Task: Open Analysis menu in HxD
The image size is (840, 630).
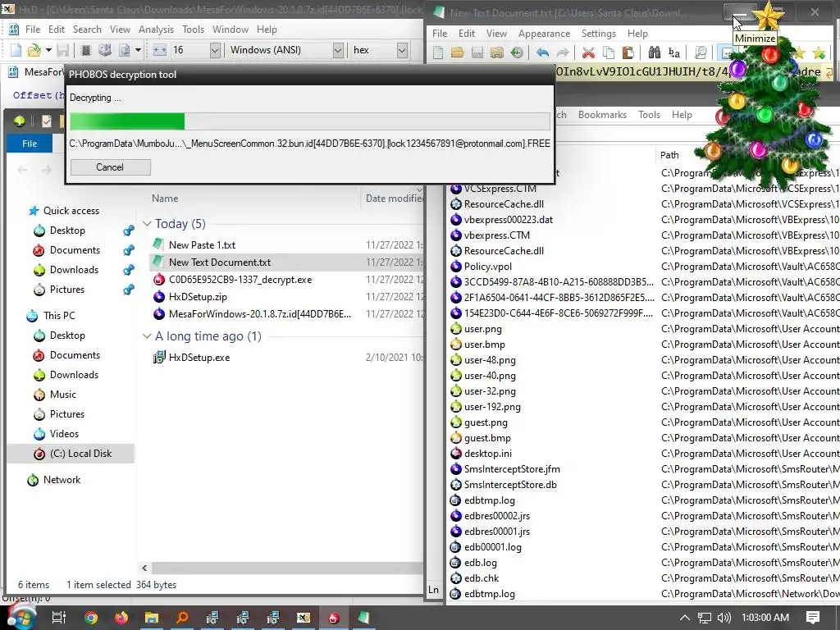Action: point(156,30)
